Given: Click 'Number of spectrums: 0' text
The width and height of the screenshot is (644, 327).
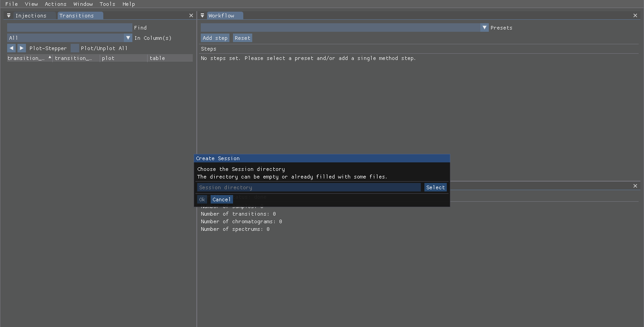Looking at the screenshot, I should 235,229.
